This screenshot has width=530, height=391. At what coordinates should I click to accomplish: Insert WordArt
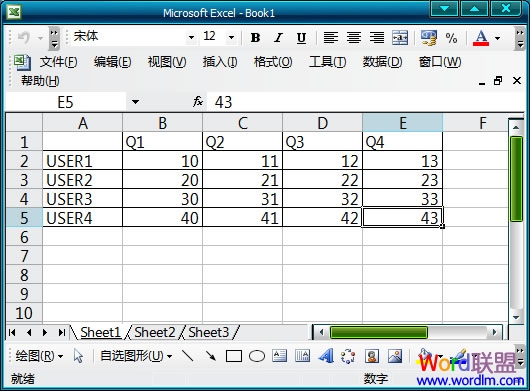[326, 356]
